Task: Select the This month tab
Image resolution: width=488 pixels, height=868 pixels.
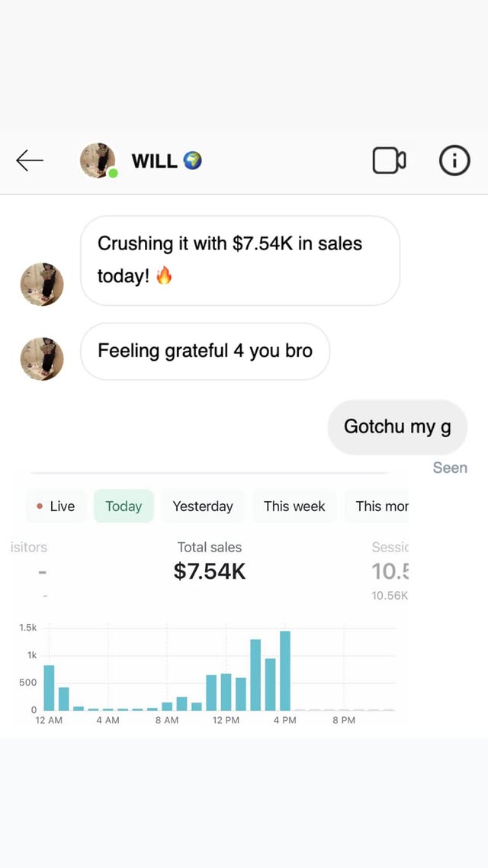Action: click(x=381, y=506)
